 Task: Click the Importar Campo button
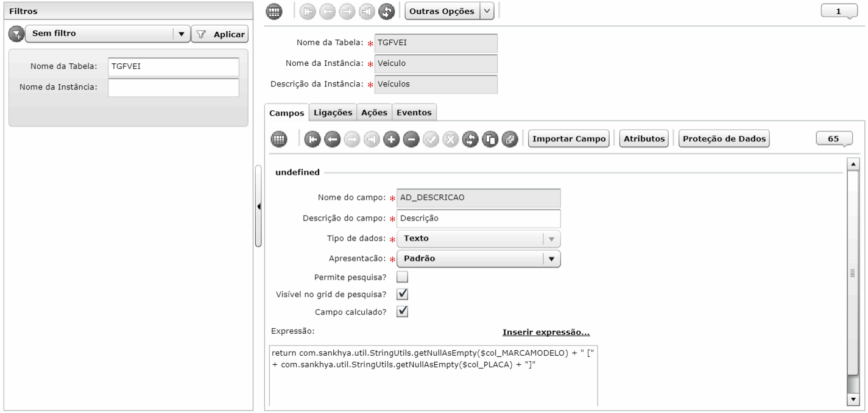coord(569,139)
